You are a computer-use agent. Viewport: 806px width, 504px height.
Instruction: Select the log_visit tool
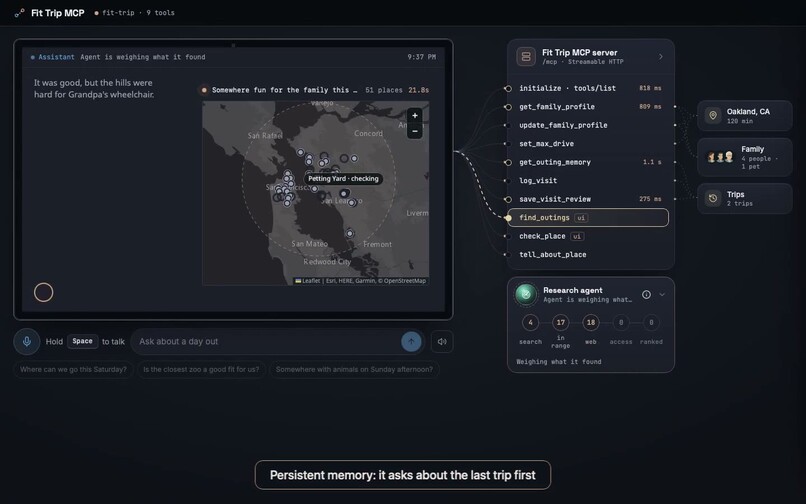click(x=588, y=181)
